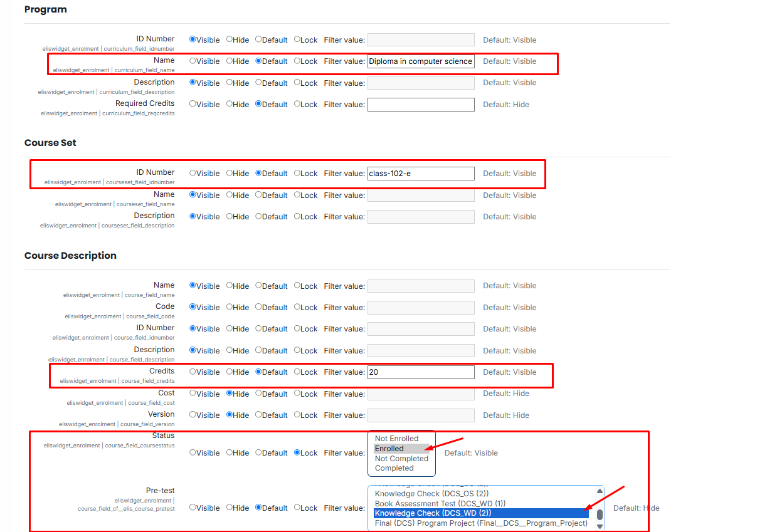This screenshot has height=532, width=772.
Task: Pick the plain "Enrolled" status option
Action: (401, 449)
